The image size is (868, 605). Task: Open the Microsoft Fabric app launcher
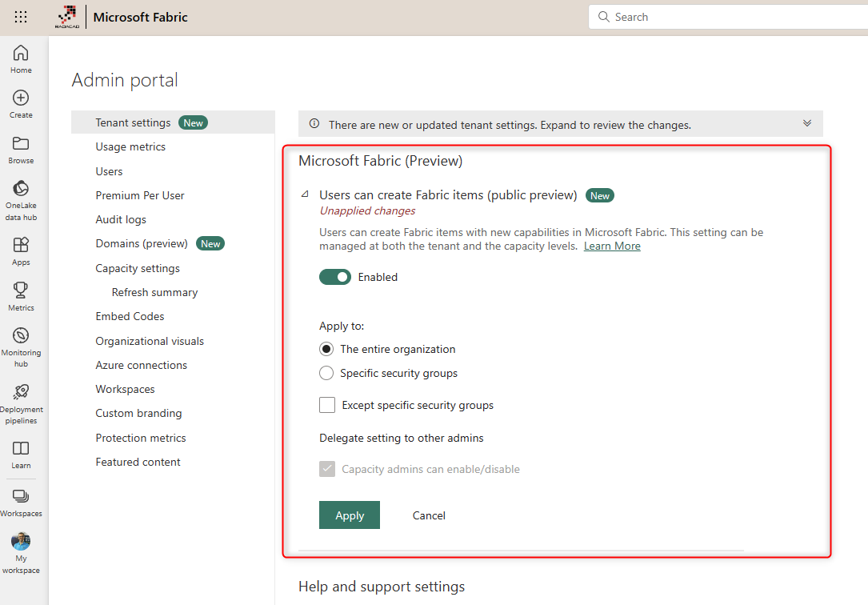20,16
